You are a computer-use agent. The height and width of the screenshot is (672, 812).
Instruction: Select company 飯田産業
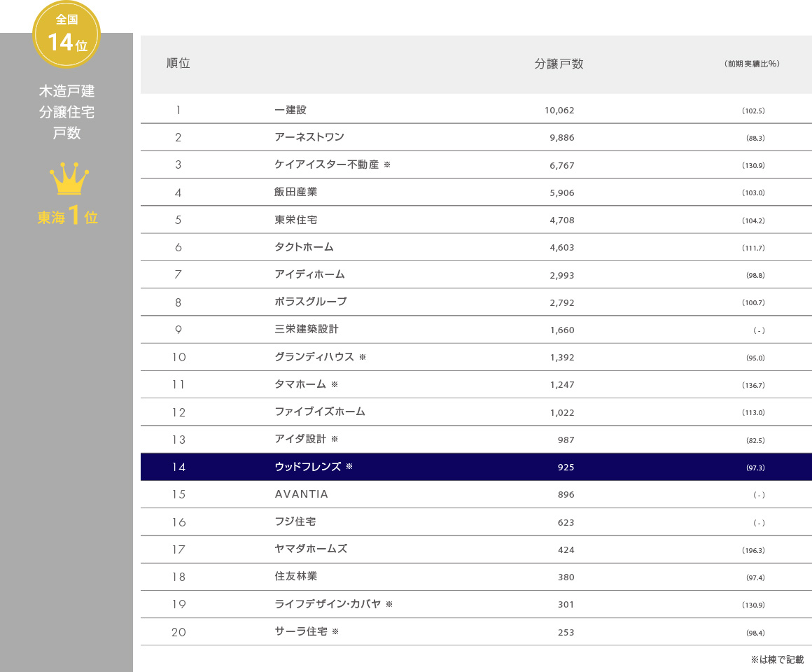click(295, 192)
